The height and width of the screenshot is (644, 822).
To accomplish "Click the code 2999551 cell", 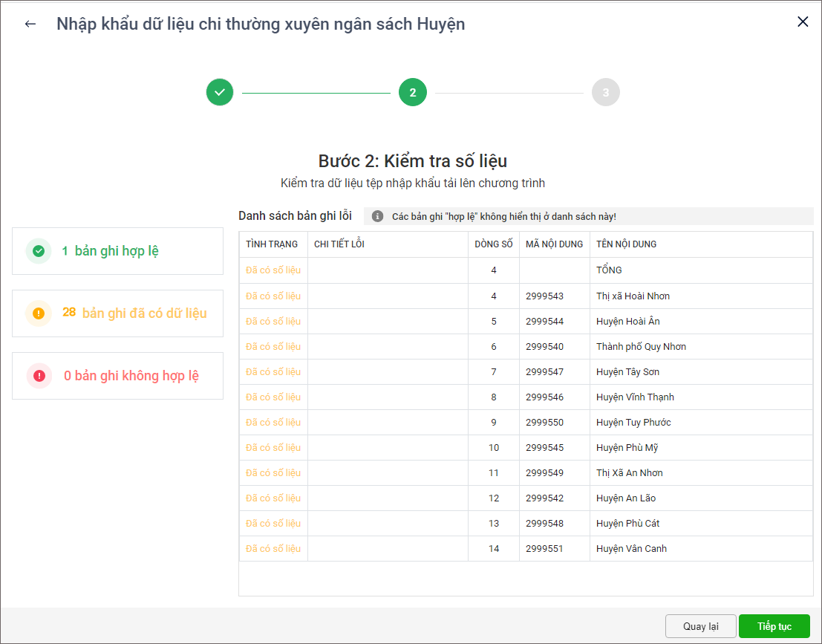I will (544, 549).
